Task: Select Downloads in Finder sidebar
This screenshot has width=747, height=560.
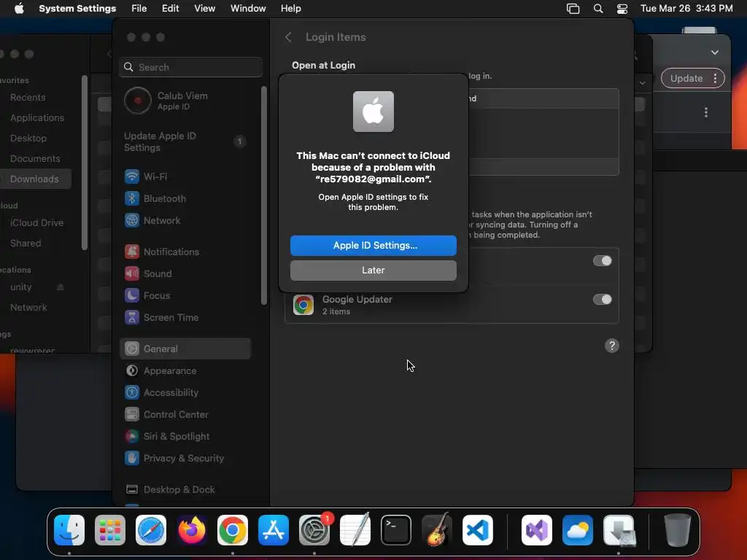Action: [34, 179]
